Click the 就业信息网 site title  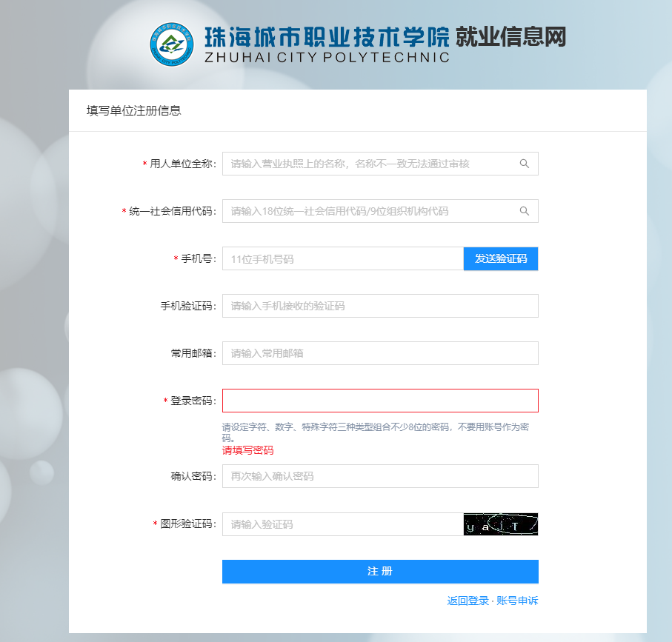(511, 36)
